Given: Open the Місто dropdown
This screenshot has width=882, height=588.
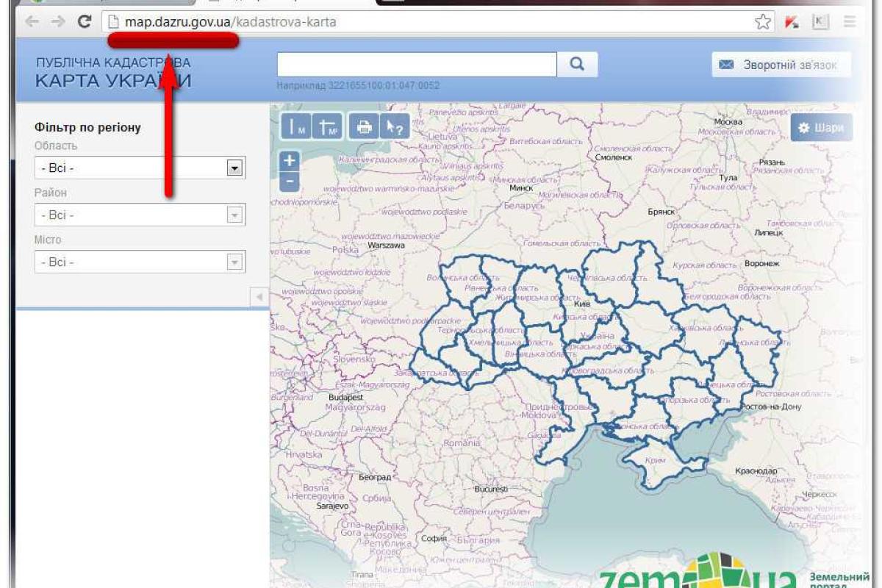Looking at the screenshot, I should pyautogui.click(x=140, y=262).
